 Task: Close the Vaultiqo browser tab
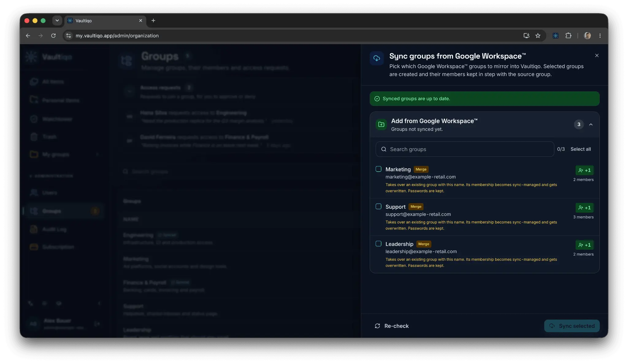pyautogui.click(x=140, y=21)
